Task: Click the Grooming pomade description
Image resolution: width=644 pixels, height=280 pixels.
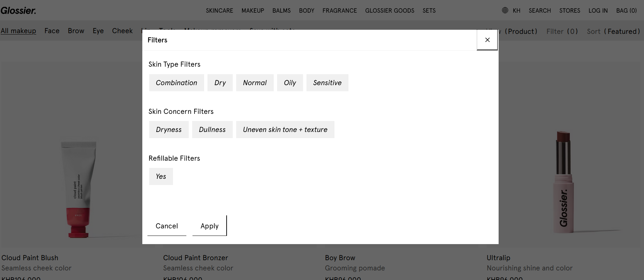Action: point(355,268)
